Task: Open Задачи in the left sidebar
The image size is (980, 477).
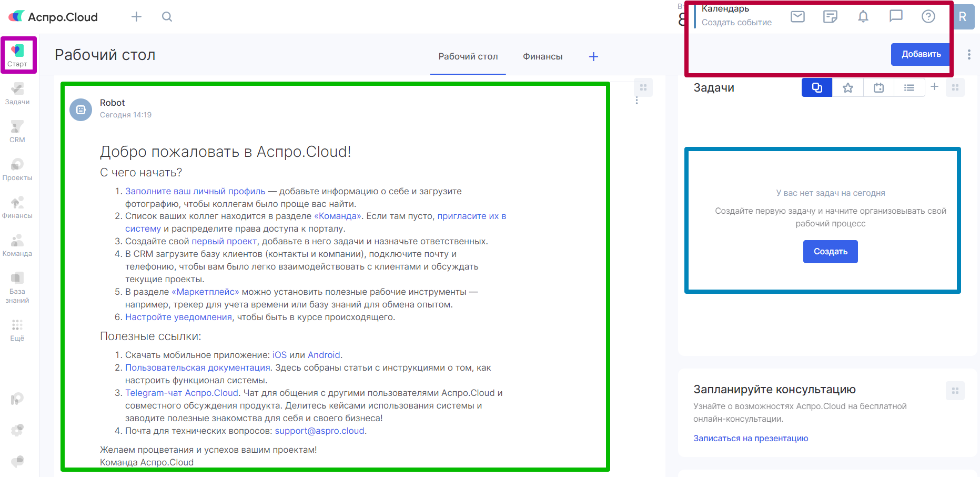Action: 17,94
